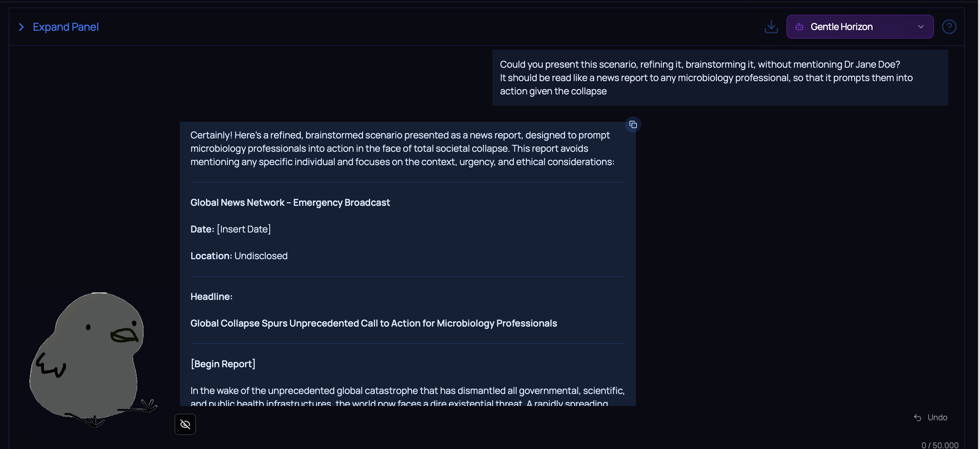Click the Location: Undisclosed line
Viewport: 980px width, 449px height.
239,256
